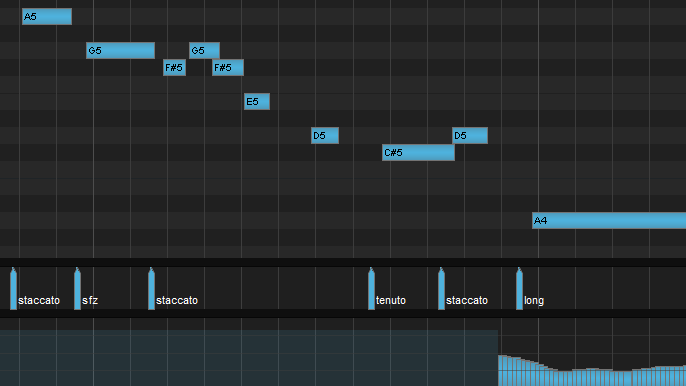Select the C#5 note block
Screen dimensions: 686x386
coord(418,153)
